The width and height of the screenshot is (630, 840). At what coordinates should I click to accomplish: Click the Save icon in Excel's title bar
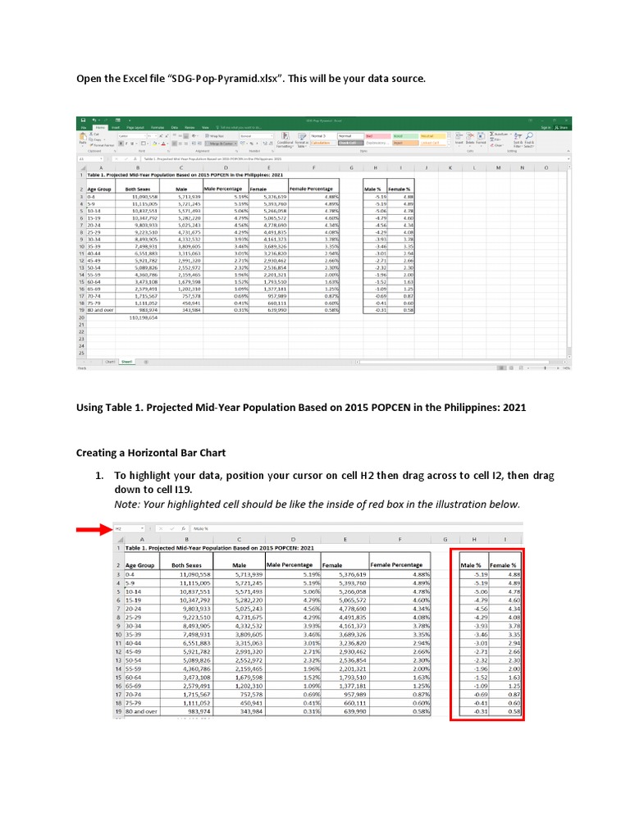coord(83,120)
